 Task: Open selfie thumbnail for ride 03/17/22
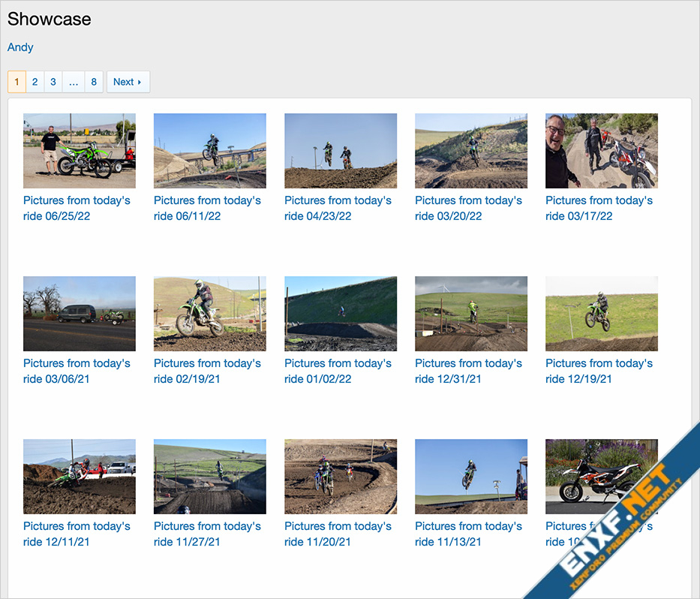pos(601,151)
